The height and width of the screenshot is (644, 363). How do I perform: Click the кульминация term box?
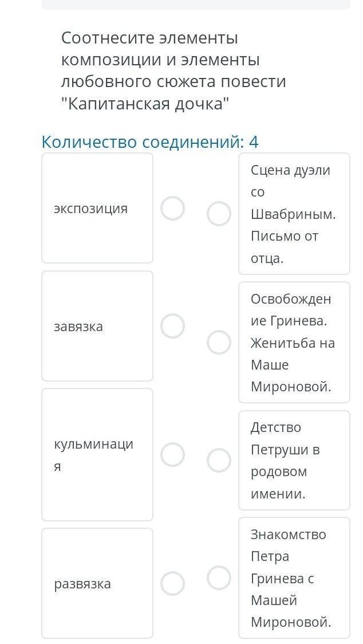pyautogui.click(x=97, y=455)
